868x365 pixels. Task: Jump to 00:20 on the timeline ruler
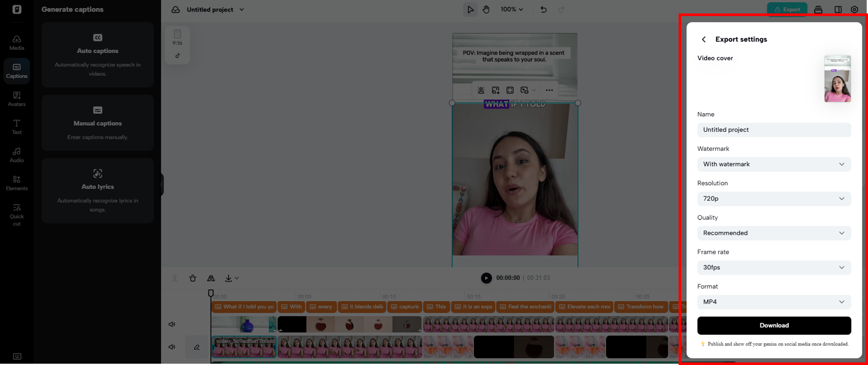point(558,297)
